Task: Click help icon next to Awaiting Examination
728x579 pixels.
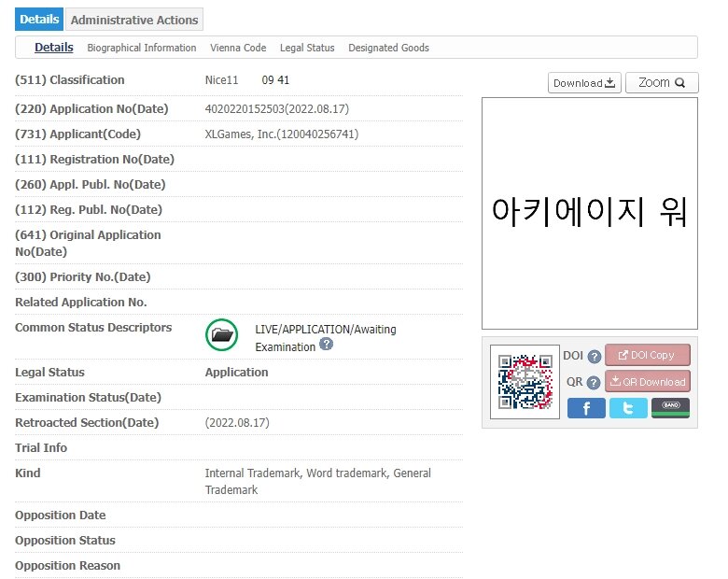Action: (327, 345)
